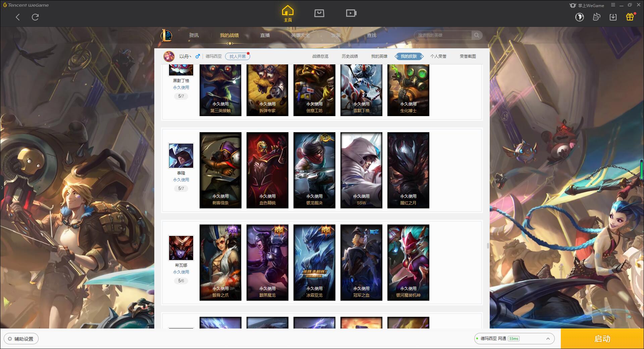Open the 雪默丁格 skin card
Viewport: 644px width, 349px height.
click(x=361, y=90)
